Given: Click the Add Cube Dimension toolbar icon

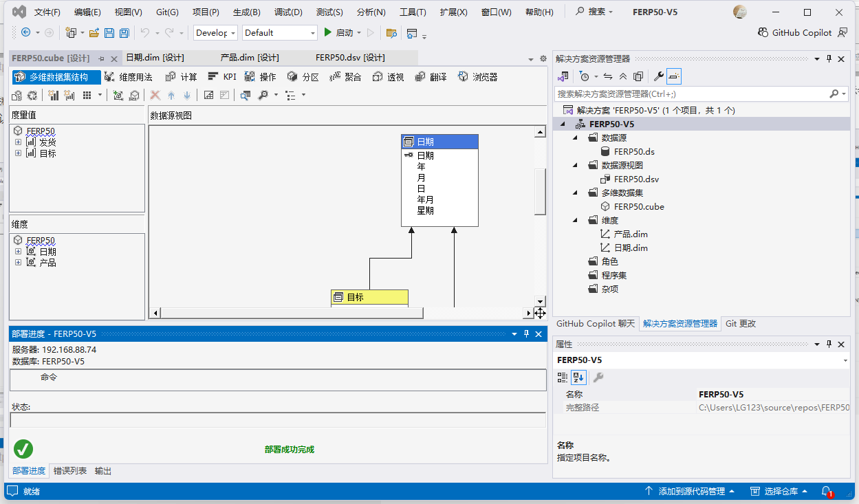Looking at the screenshot, I should pos(118,96).
